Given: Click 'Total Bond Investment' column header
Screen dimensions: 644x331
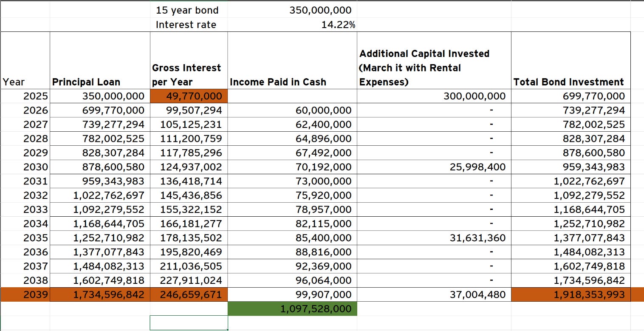Looking at the screenshot, I should [x=571, y=60].
